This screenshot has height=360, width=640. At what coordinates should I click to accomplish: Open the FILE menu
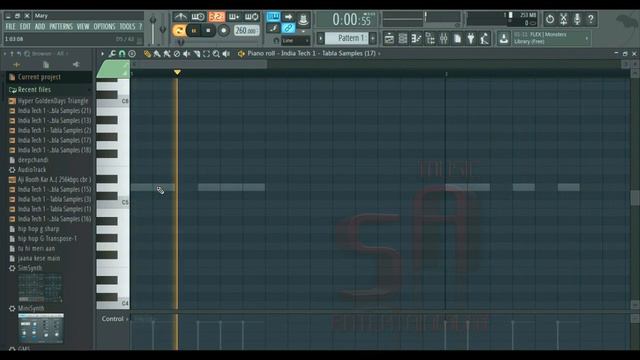point(10,27)
